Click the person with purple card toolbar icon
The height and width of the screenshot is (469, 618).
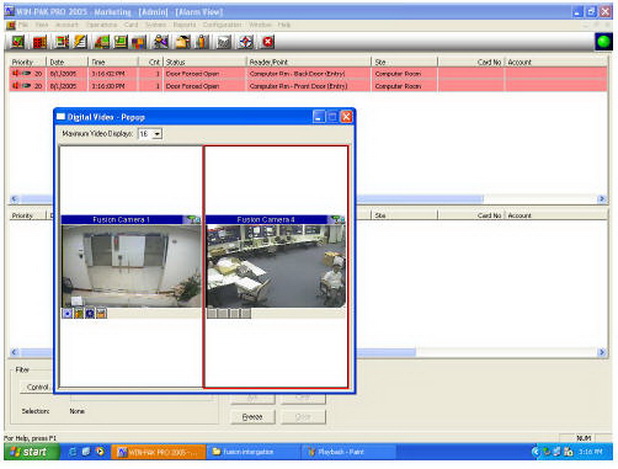point(161,42)
